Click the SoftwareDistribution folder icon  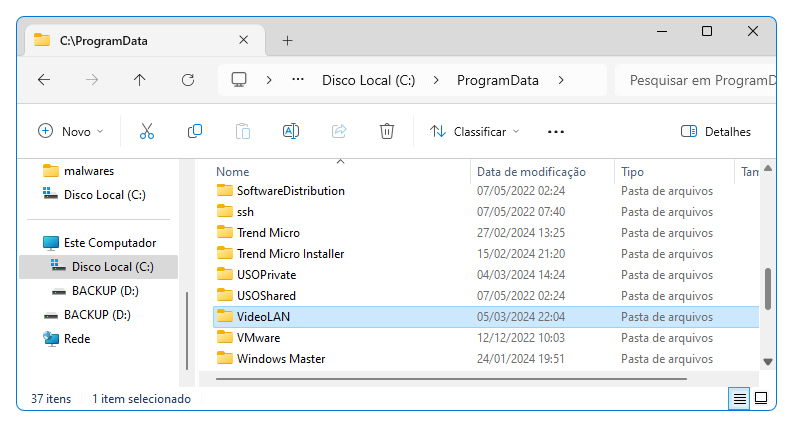click(224, 190)
